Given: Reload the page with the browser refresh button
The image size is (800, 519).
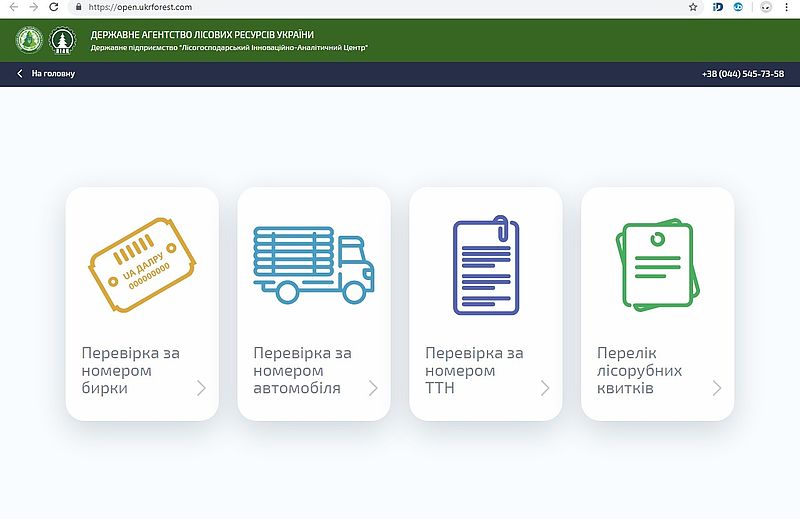Looking at the screenshot, I should (x=56, y=6).
